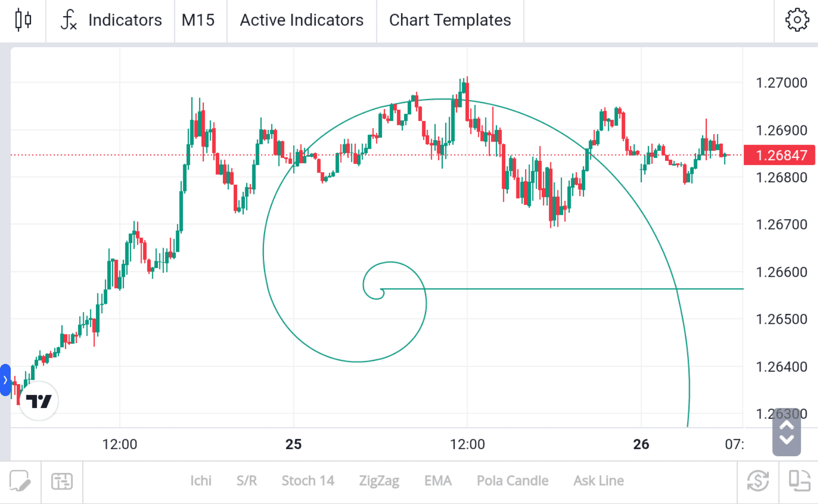Toggle the Pola Candle indicator
The height and width of the screenshot is (504, 818).
pyautogui.click(x=512, y=481)
